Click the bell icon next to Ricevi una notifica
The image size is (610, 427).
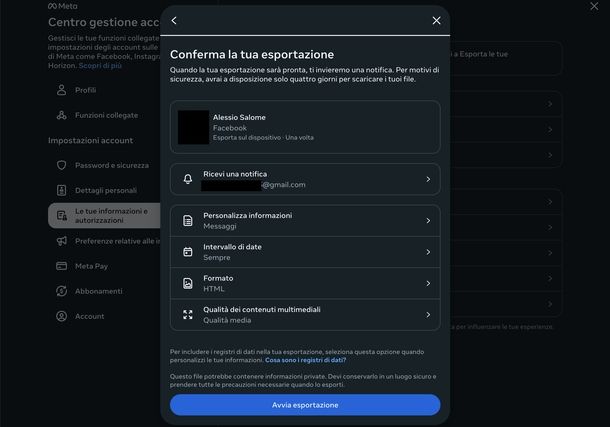pos(188,179)
